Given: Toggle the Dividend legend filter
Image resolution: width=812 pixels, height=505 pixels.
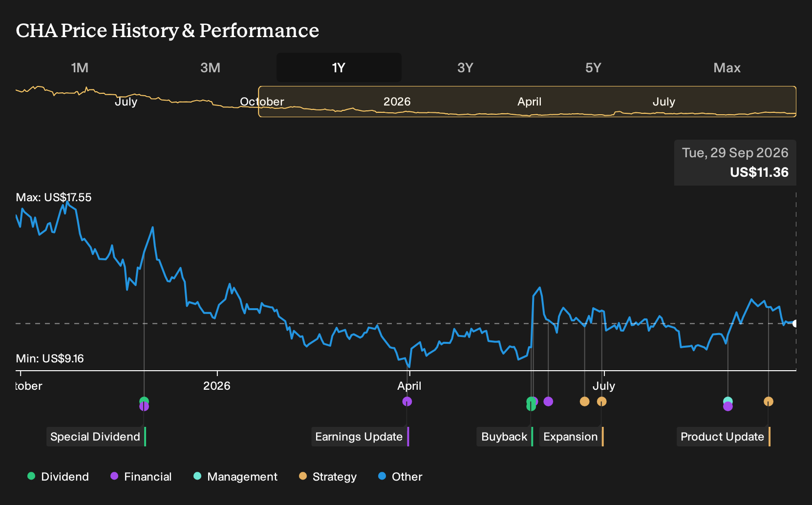Looking at the screenshot, I should [58, 477].
